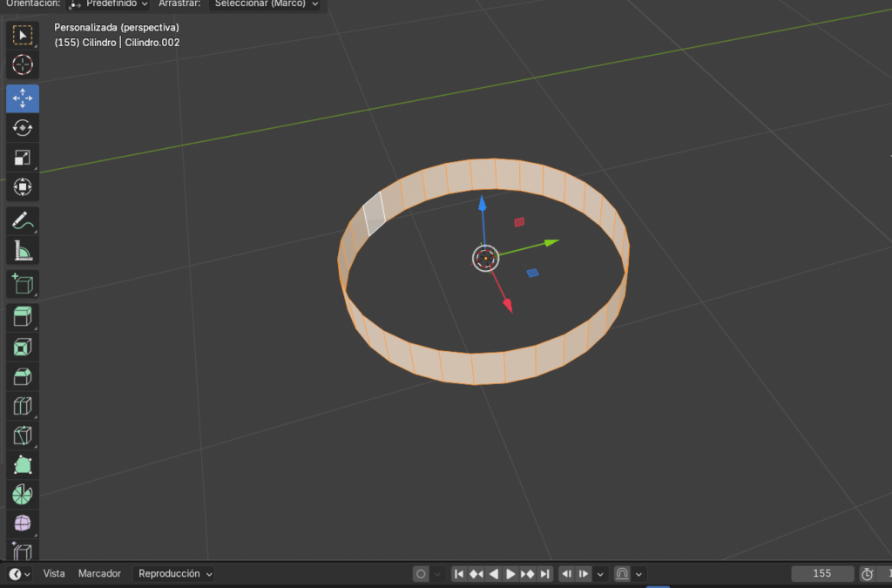Click the current frame field showing 155

(821, 574)
